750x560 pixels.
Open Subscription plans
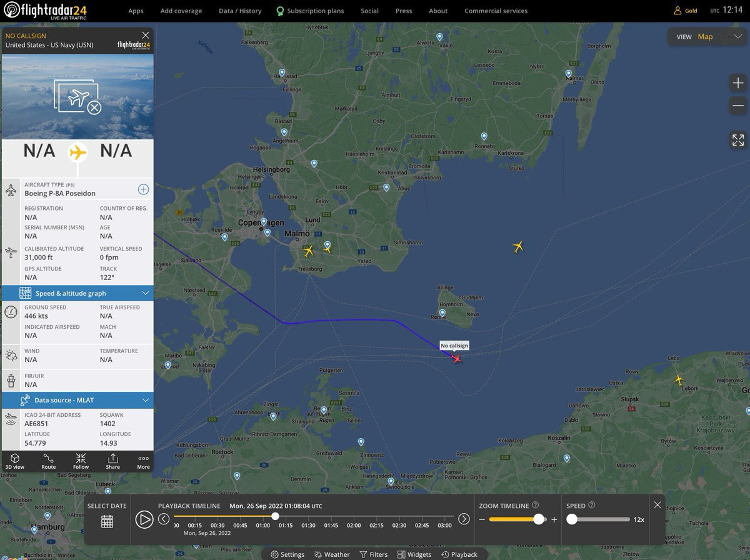[310, 11]
